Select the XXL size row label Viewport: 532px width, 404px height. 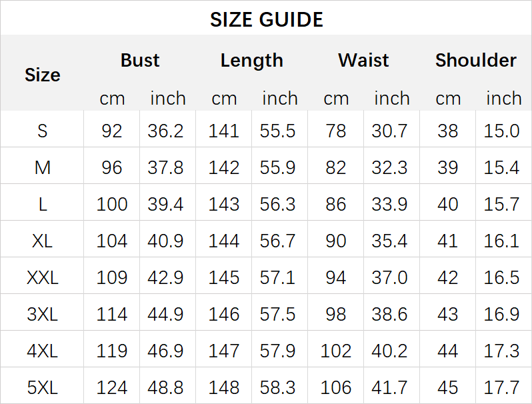click(43, 277)
